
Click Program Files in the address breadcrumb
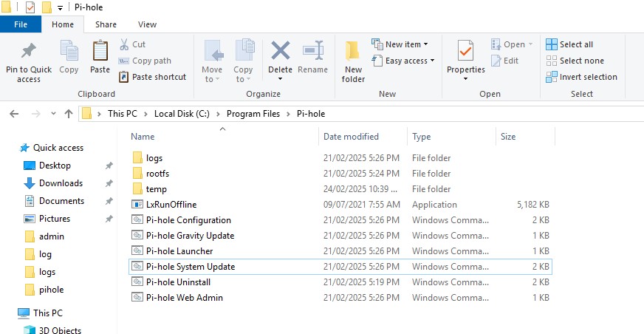pos(254,114)
